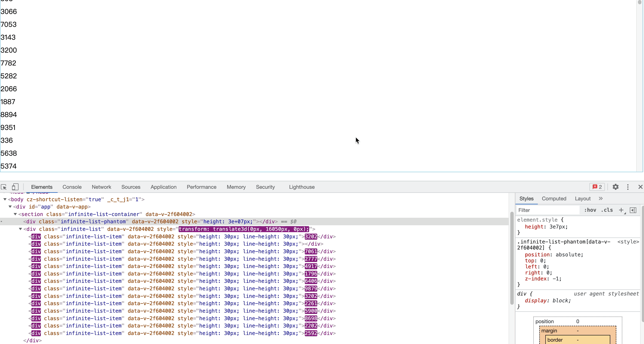This screenshot has height=344, width=644.
Task: Open the Performance tab
Action: coord(201,187)
